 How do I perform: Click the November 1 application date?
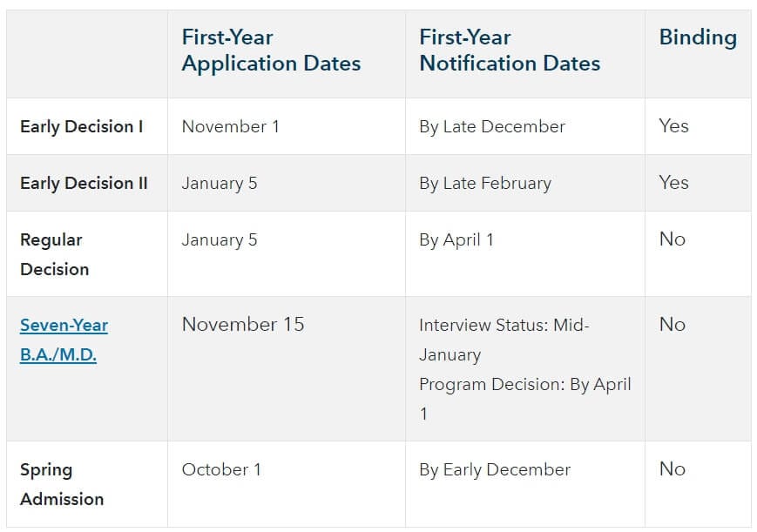[x=230, y=126]
